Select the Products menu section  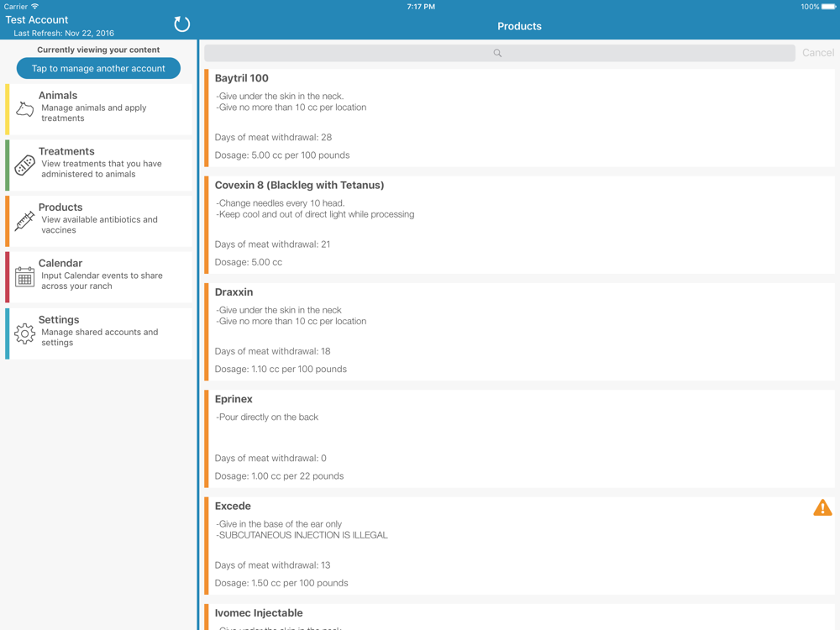(98, 221)
